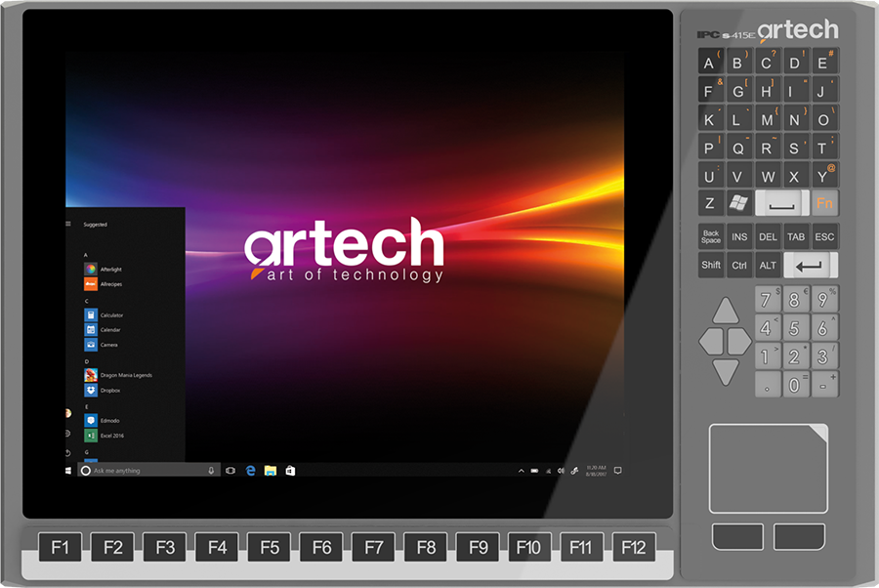Screen dimensions: 879x588
Task: Click the letter D group header
Action: pos(86,361)
